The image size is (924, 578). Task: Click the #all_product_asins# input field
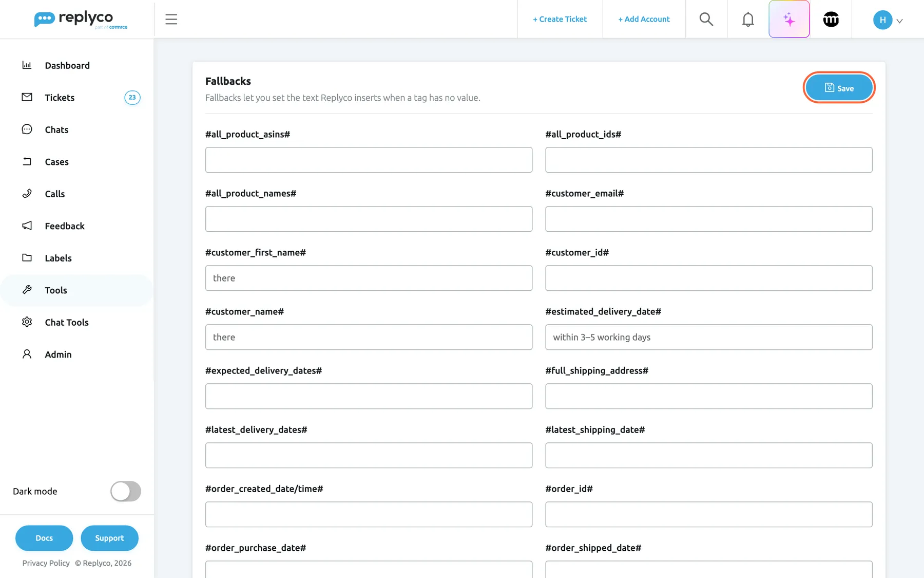369,160
